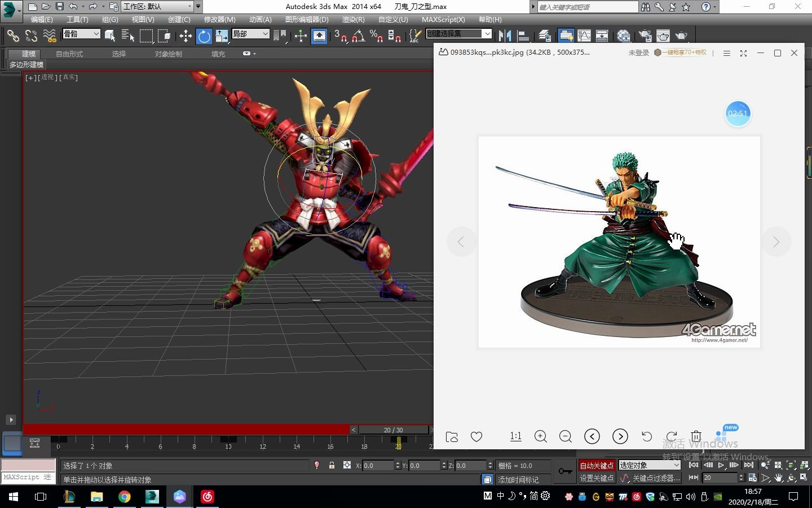812x508 pixels.
Task: Toggle Window/Crossing selection icon
Action: (x=164, y=36)
